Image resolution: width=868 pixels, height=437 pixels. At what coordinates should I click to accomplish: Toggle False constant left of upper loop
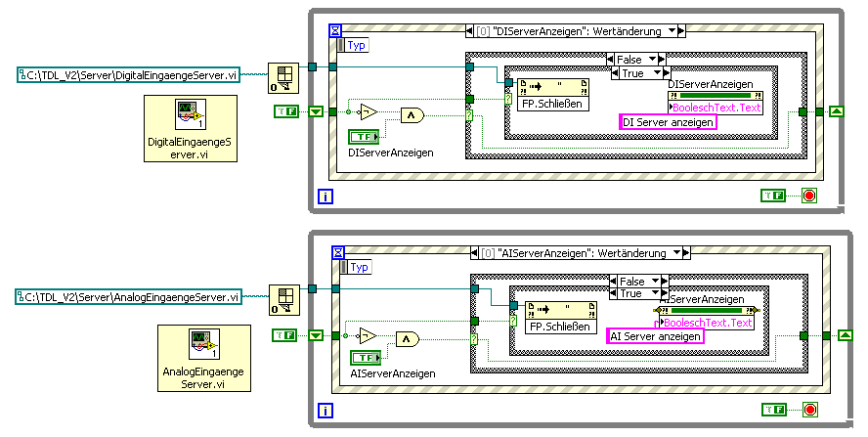click(x=286, y=111)
